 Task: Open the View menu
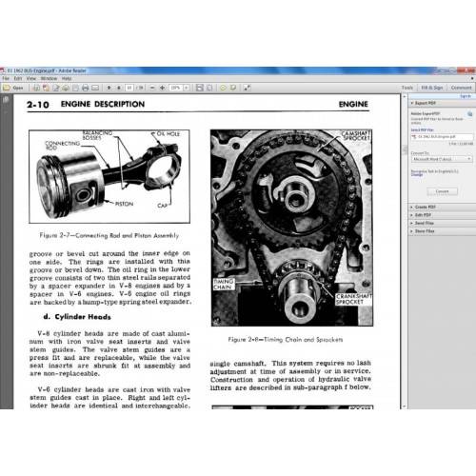pyautogui.click(x=31, y=78)
